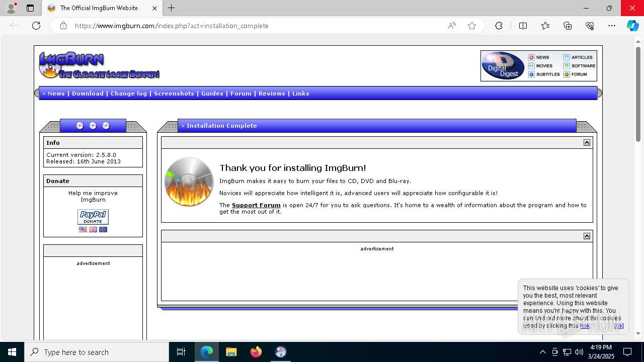
Task: Close the ImgBurn Website tab
Action: pyautogui.click(x=154, y=8)
